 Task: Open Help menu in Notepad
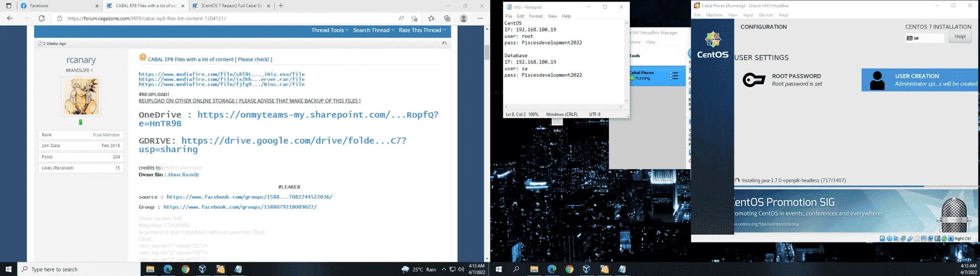(567, 16)
